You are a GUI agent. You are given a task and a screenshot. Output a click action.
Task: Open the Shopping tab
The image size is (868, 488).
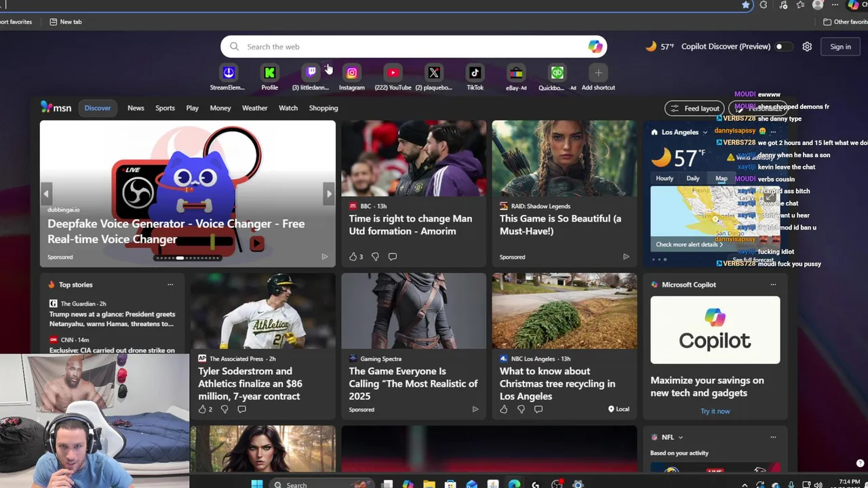[x=323, y=108]
